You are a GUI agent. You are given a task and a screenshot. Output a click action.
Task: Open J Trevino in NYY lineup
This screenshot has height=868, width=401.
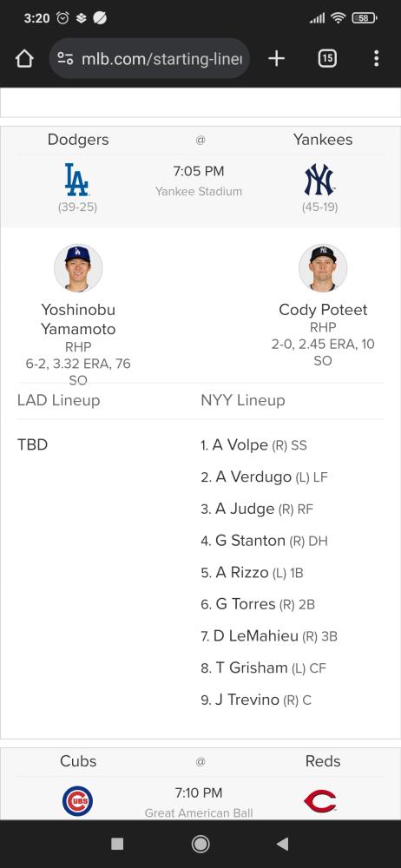(x=247, y=700)
